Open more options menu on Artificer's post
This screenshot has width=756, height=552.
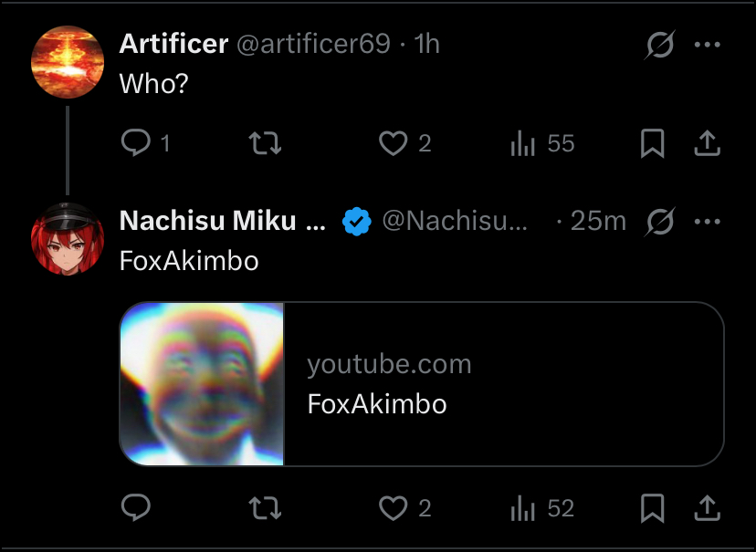pos(707,45)
